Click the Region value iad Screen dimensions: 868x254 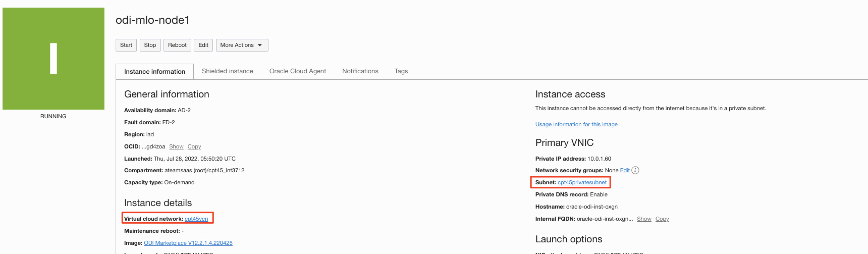tap(150, 134)
